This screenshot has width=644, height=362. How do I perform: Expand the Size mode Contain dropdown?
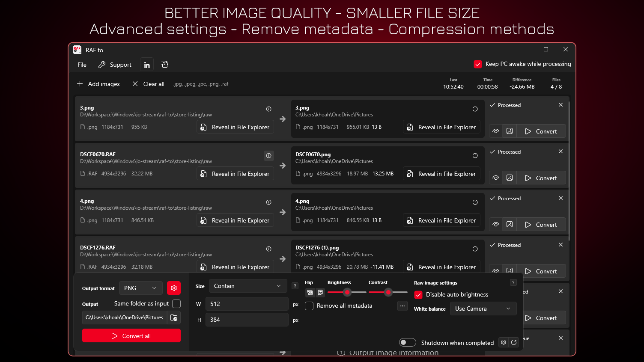247,286
